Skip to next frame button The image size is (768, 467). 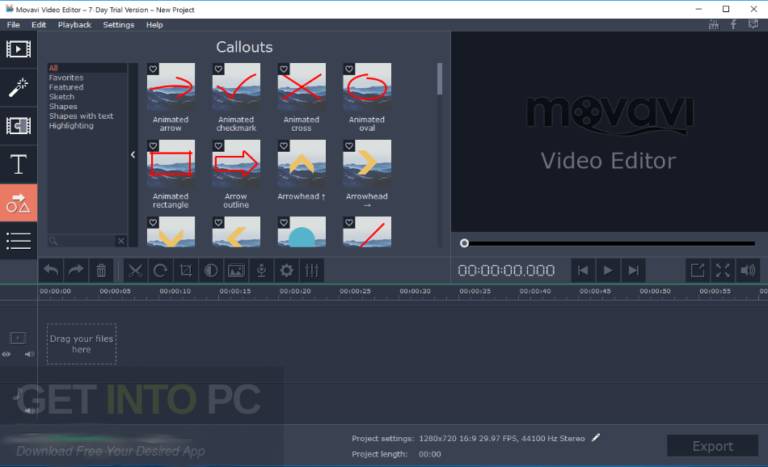[633, 270]
